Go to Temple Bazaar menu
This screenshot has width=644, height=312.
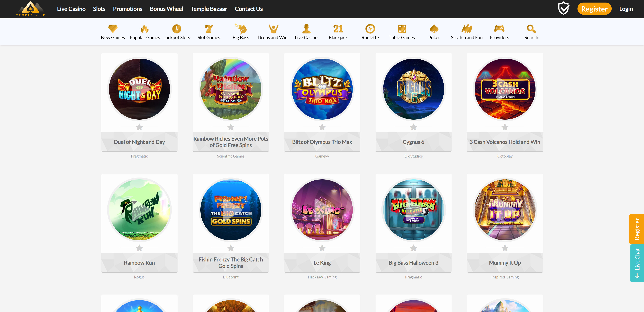click(209, 9)
